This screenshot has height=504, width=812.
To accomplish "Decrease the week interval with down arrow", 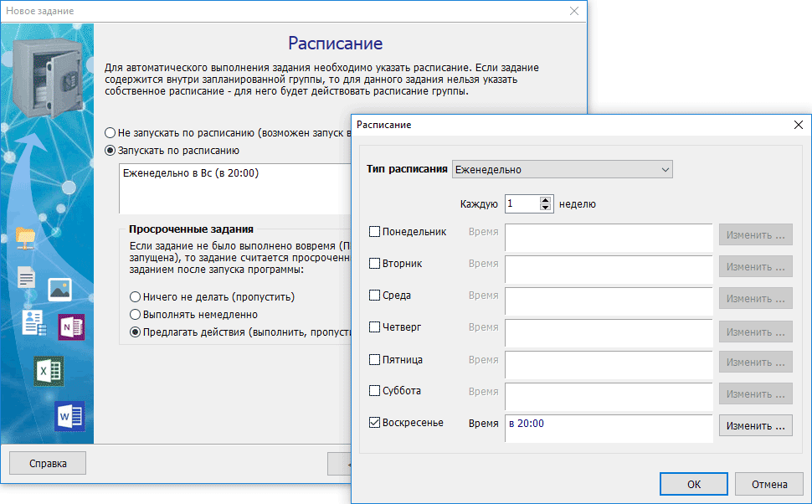I will click(x=546, y=208).
